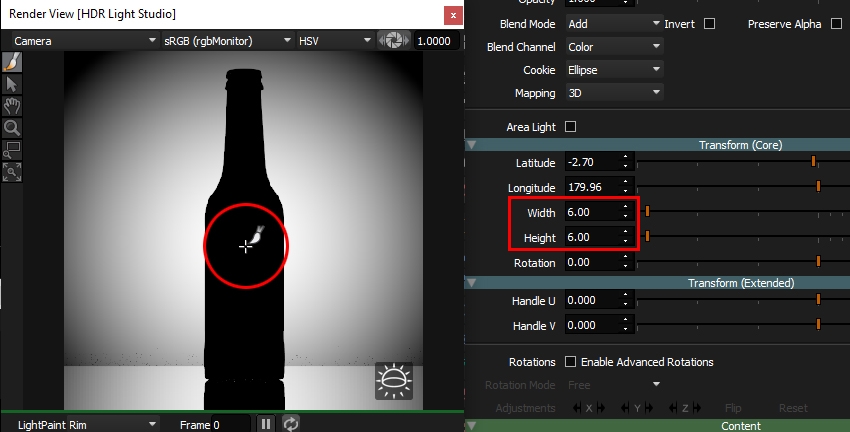Refresh the render with the reload icon

click(x=291, y=424)
